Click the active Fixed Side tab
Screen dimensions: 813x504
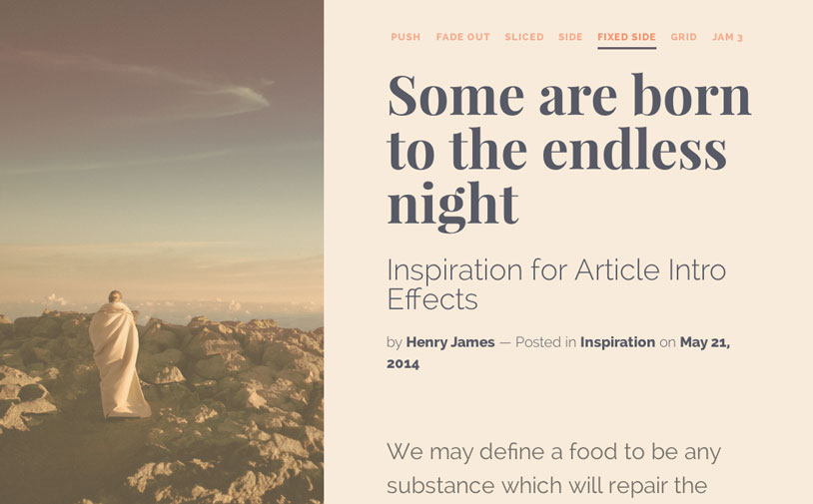pyautogui.click(x=626, y=37)
